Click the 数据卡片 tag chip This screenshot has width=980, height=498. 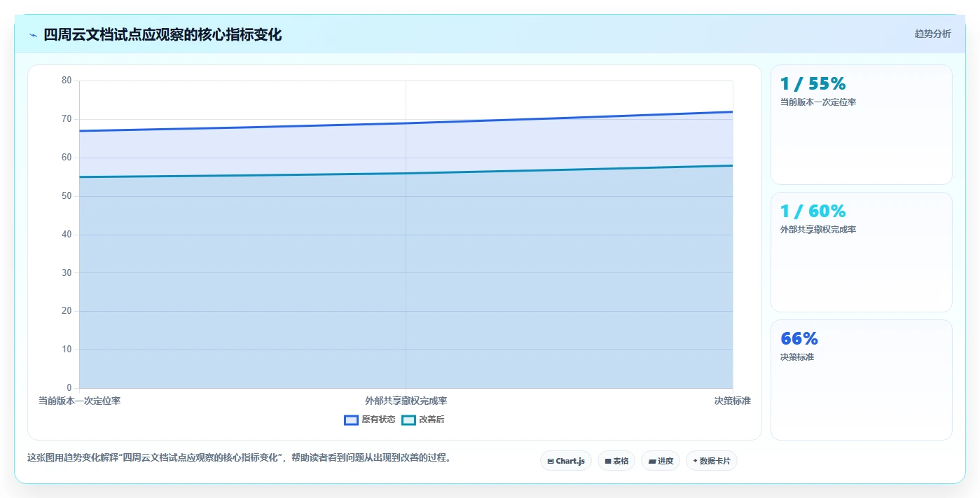pos(712,461)
